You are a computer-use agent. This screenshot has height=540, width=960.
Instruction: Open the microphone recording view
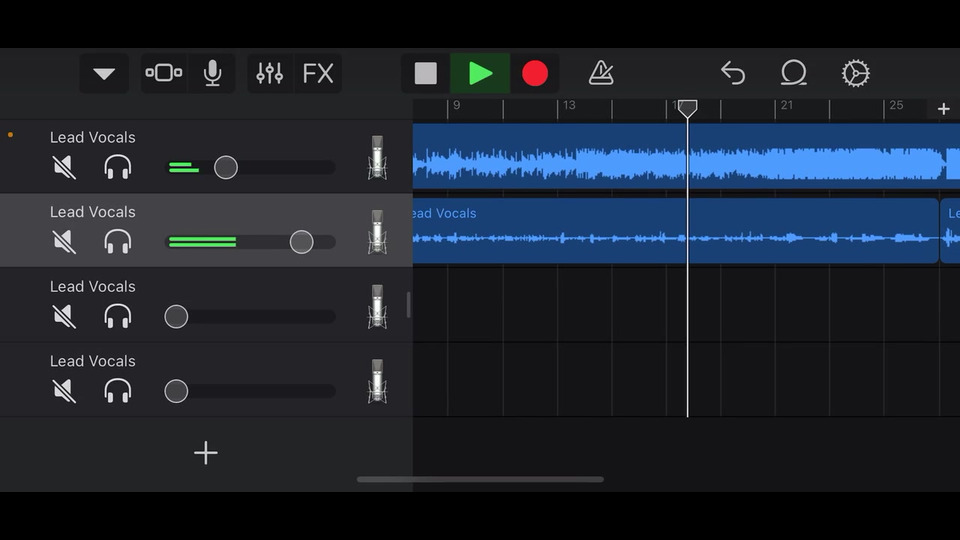pyautogui.click(x=212, y=73)
